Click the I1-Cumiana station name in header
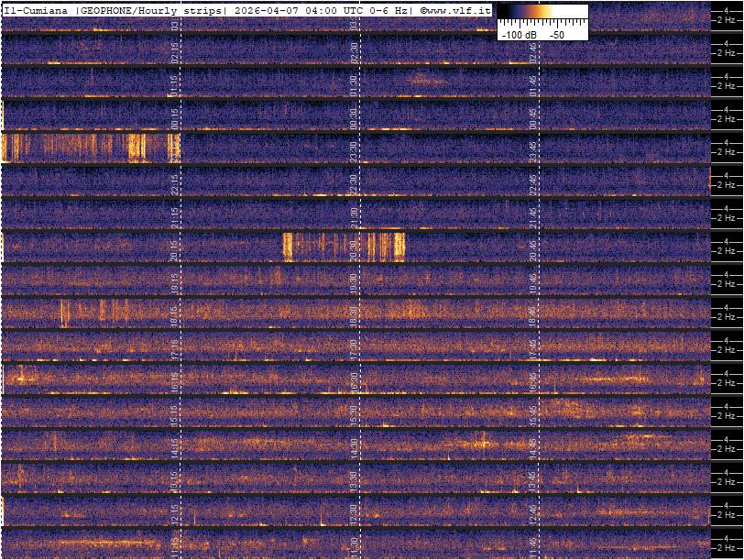The image size is (744, 560). (x=36, y=10)
